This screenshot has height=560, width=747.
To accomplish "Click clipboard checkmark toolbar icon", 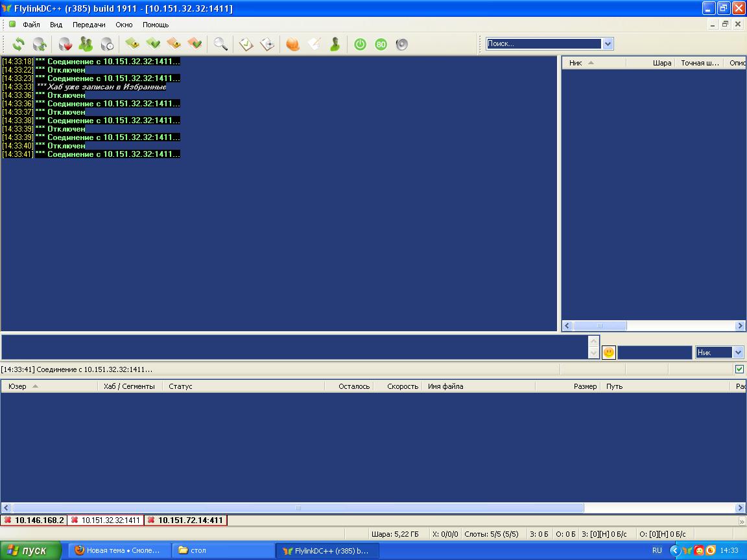I will [246, 44].
